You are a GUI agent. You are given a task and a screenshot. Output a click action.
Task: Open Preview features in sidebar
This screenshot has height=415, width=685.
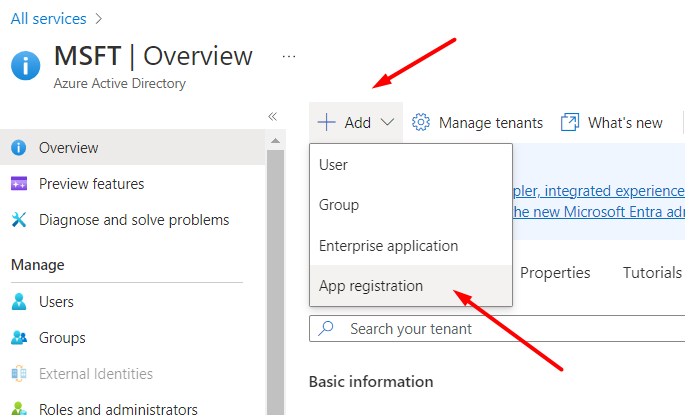point(133,183)
